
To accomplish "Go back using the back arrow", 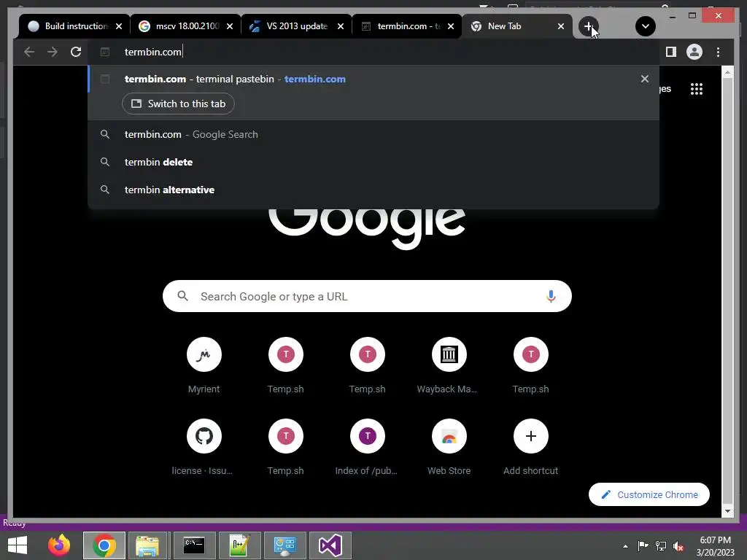I will point(29,52).
